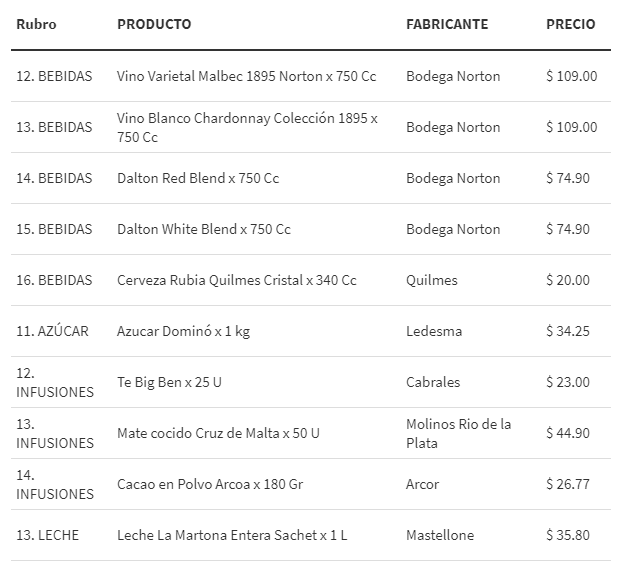Select Te Big Ben x 25 U
The height and width of the screenshot is (588, 632).
coord(171,382)
